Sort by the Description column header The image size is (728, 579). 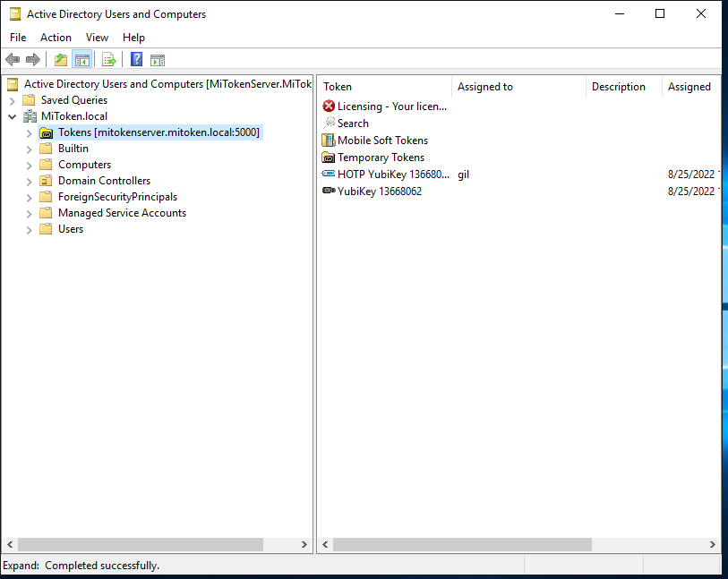tap(624, 87)
